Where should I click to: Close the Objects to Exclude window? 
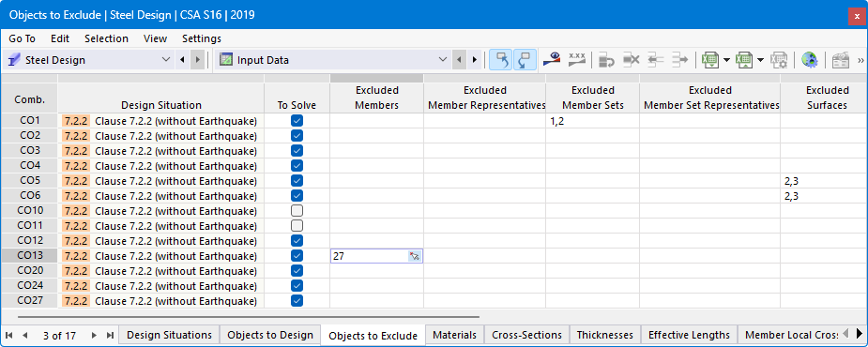tap(857, 17)
